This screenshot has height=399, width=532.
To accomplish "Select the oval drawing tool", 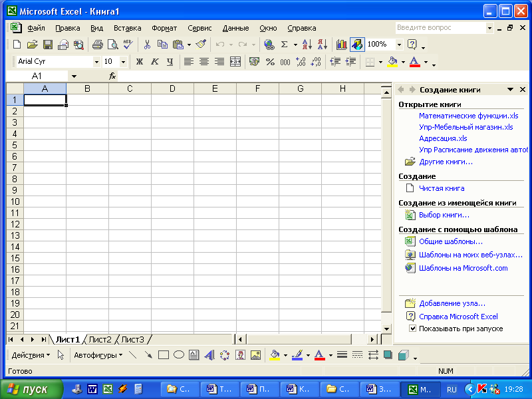I will pyautogui.click(x=179, y=355).
